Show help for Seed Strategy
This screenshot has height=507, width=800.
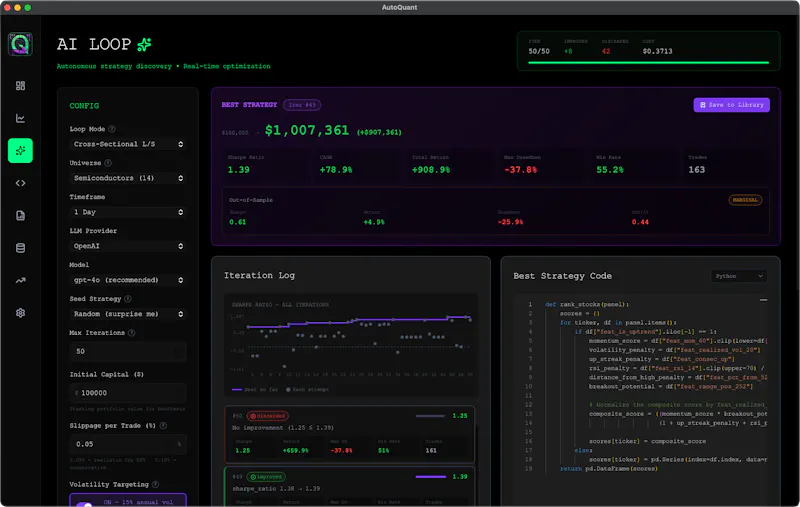(128, 298)
